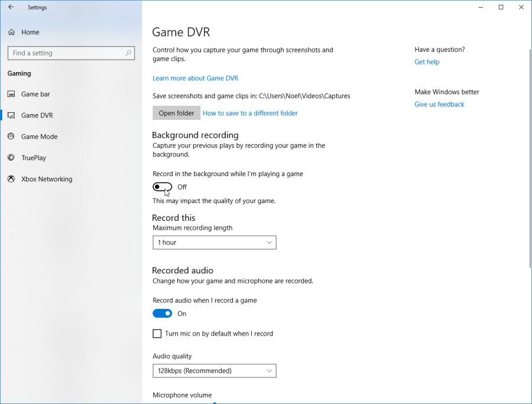Close the Settings window
This screenshot has height=404, width=532.
click(x=521, y=7)
